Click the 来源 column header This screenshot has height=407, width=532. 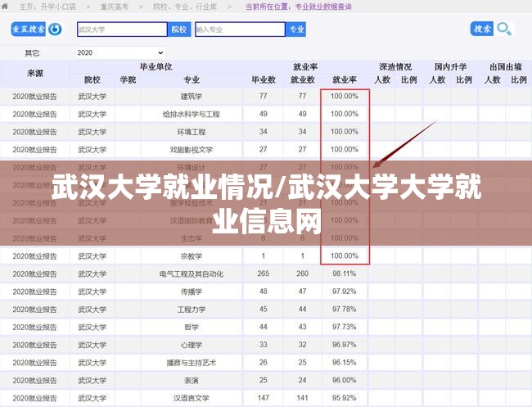click(x=35, y=74)
